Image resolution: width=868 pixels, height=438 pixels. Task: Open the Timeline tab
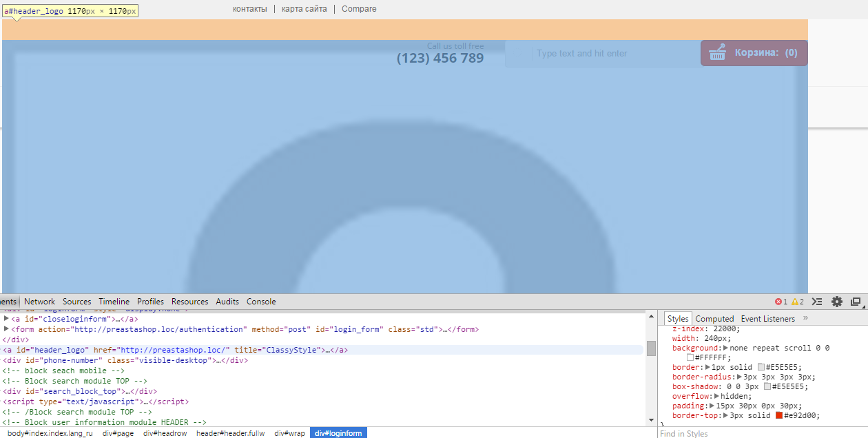pos(114,302)
